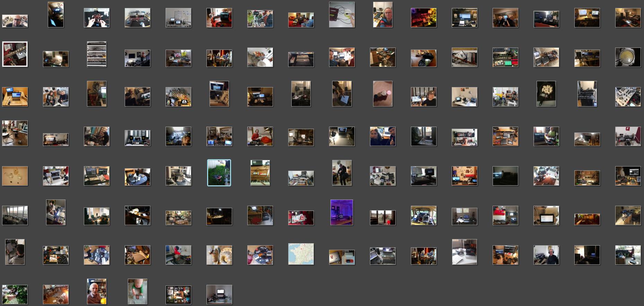Click the colorful rainbow-lit equipment photo
644x306 pixels.
423,18
